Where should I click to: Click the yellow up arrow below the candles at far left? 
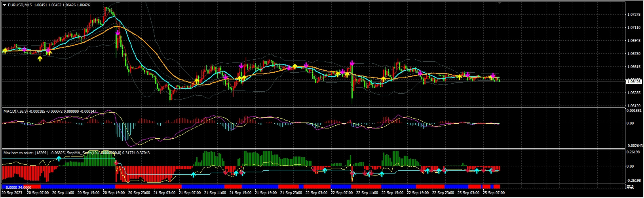(40, 58)
